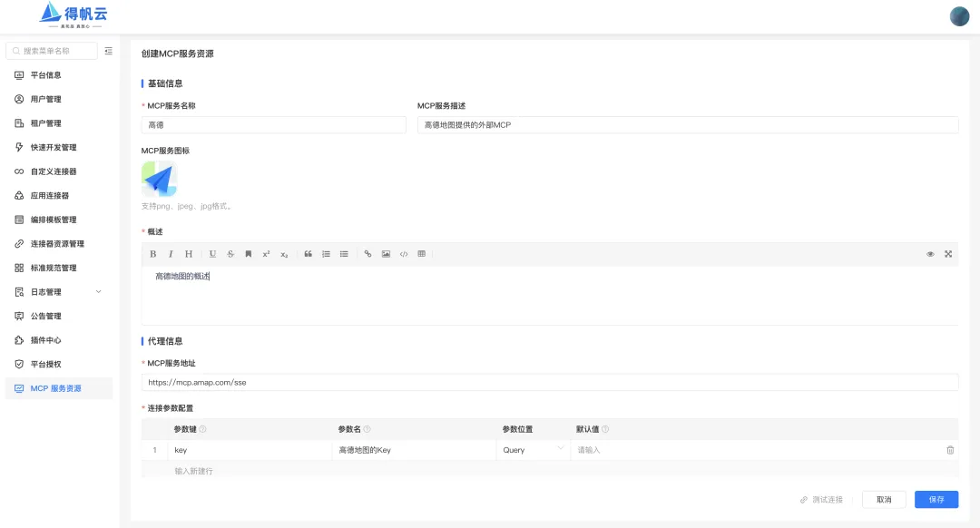Open 租户管理 menu item
Image resolution: width=980 pixels, height=528 pixels.
[x=59, y=123]
